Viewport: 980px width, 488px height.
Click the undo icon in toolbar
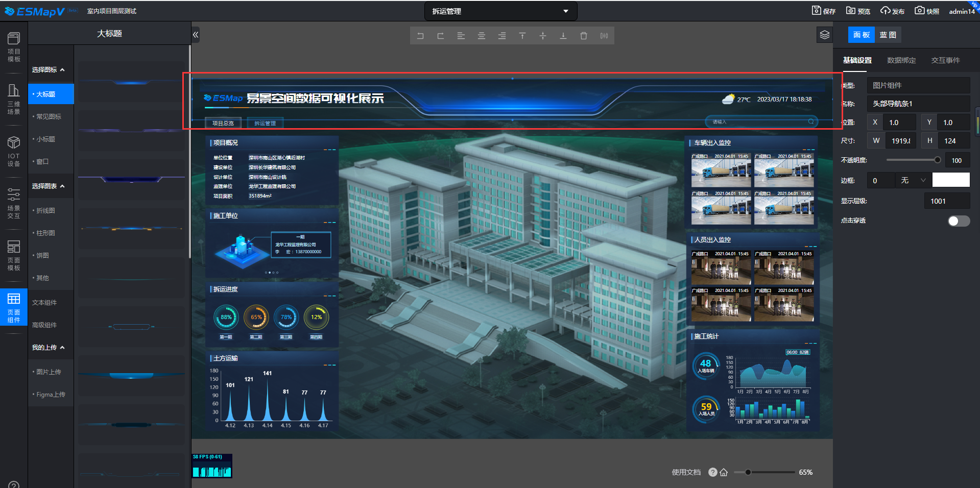click(x=420, y=36)
